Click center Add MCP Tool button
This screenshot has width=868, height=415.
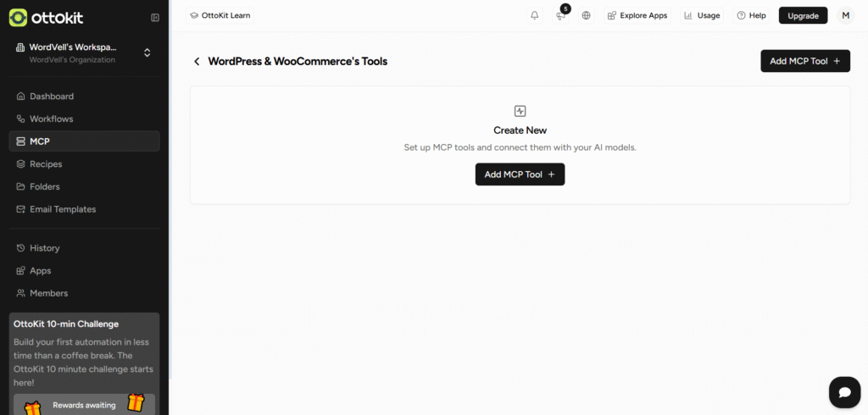click(x=520, y=174)
